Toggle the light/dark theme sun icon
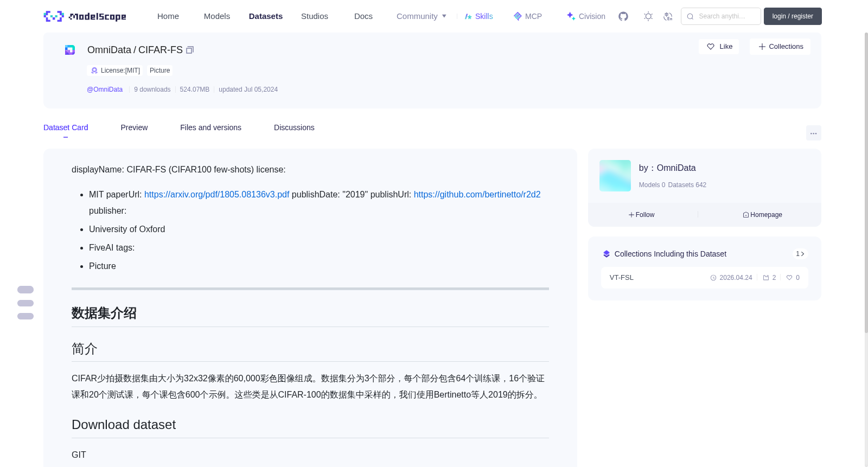This screenshot has width=868, height=467. [x=648, y=16]
